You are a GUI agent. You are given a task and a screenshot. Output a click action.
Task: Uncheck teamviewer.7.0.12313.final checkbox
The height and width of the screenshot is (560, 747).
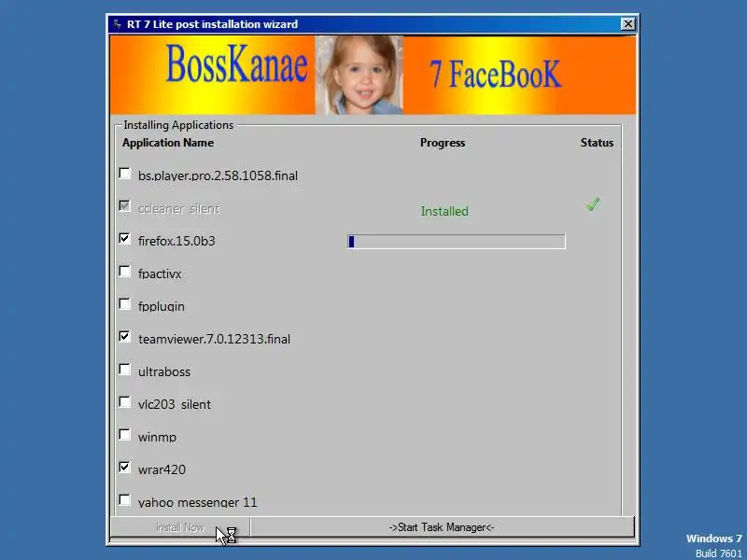tap(125, 337)
